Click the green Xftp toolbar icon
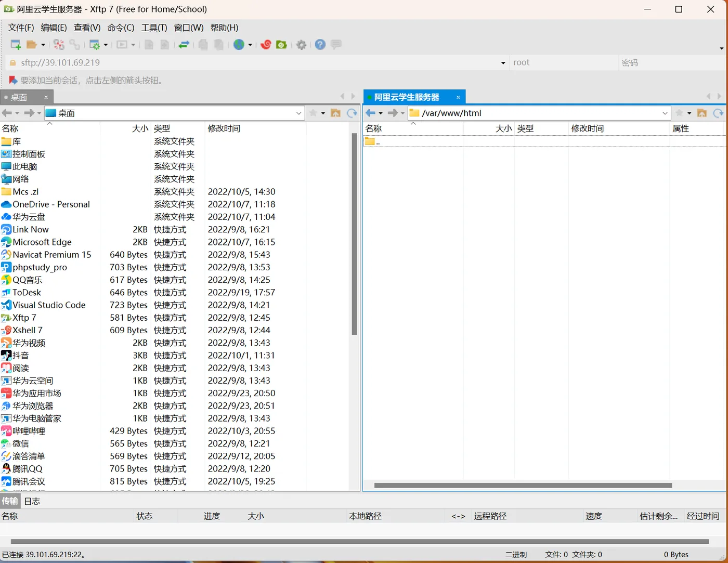This screenshot has height=563, width=728. pos(281,45)
